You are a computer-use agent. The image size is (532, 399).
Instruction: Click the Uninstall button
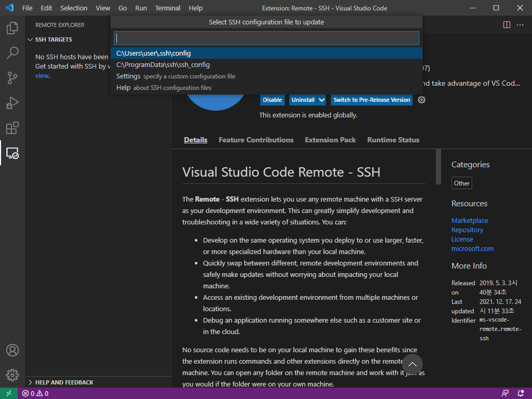coord(303,100)
